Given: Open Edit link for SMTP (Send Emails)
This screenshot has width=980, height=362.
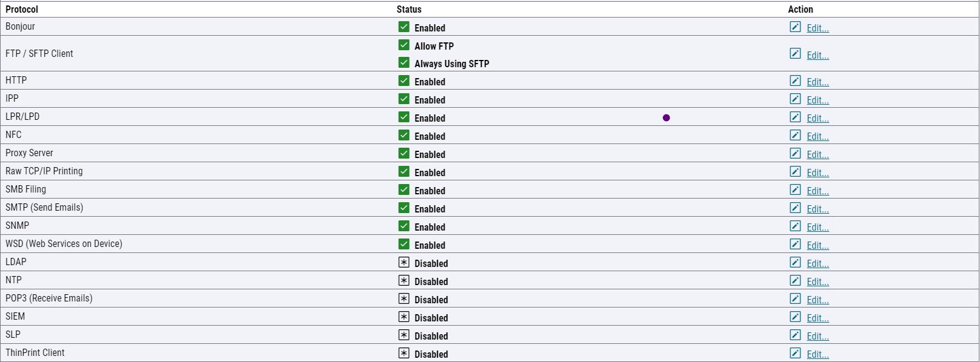Looking at the screenshot, I should click(x=818, y=209).
